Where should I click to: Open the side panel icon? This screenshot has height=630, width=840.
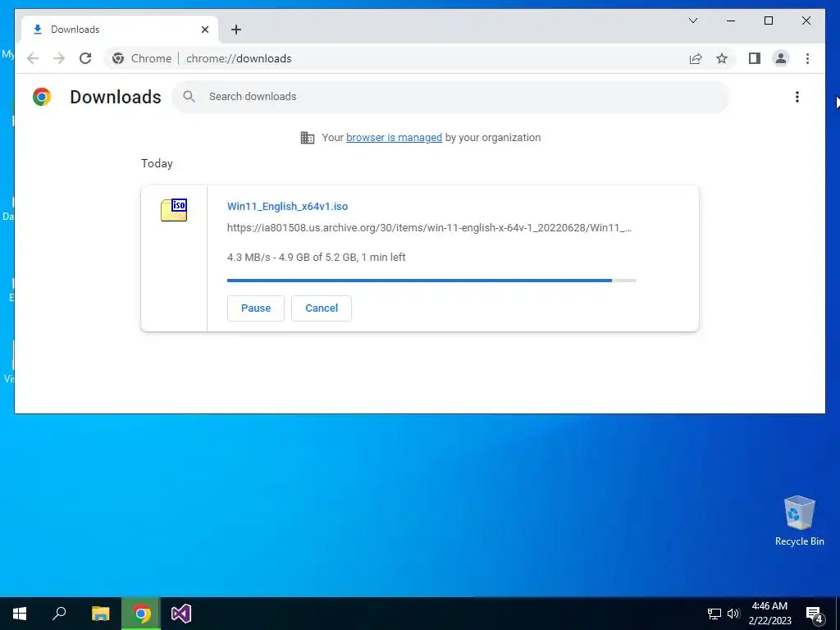[x=755, y=58]
